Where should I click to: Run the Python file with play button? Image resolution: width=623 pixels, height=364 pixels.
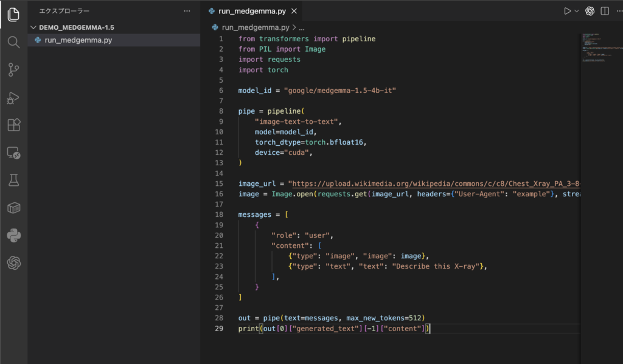click(x=567, y=11)
